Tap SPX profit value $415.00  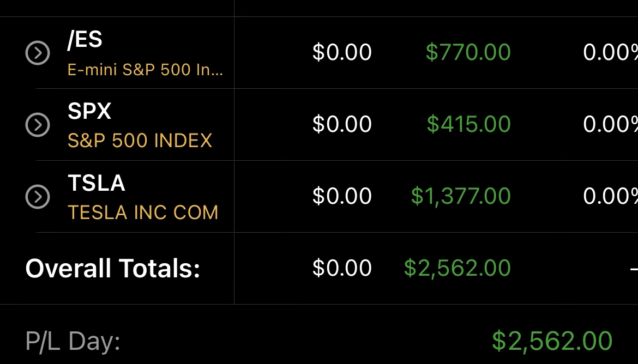[468, 125]
